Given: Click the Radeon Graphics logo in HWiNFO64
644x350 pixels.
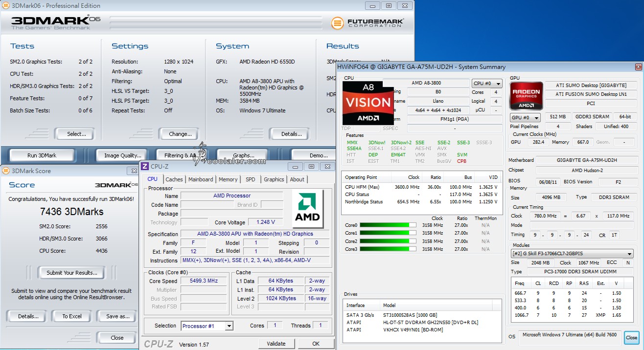Looking at the screenshot, I should [x=527, y=95].
